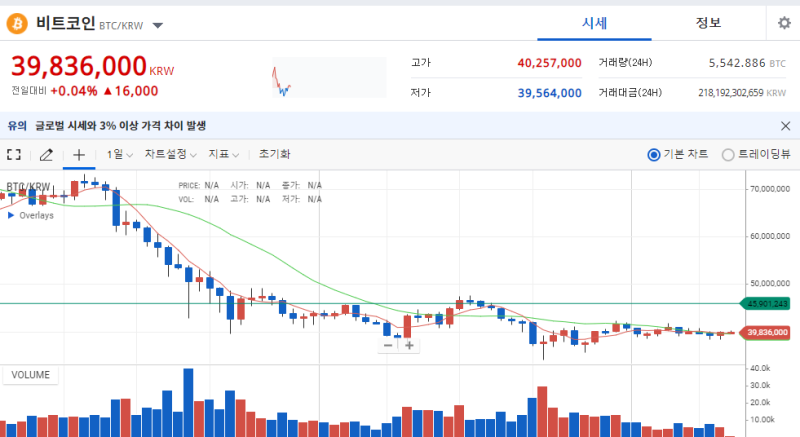The image size is (800, 437).
Task: Open the 지표 indicators dropdown
Action: click(x=223, y=154)
